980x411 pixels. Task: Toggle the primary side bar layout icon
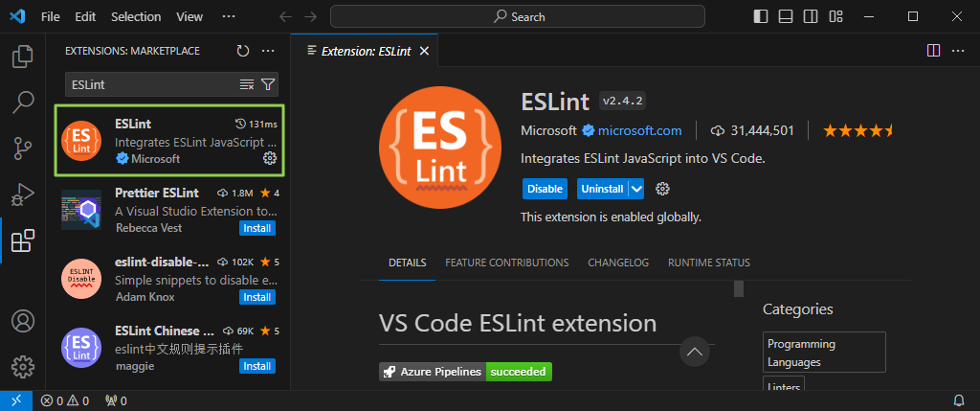tap(761, 17)
